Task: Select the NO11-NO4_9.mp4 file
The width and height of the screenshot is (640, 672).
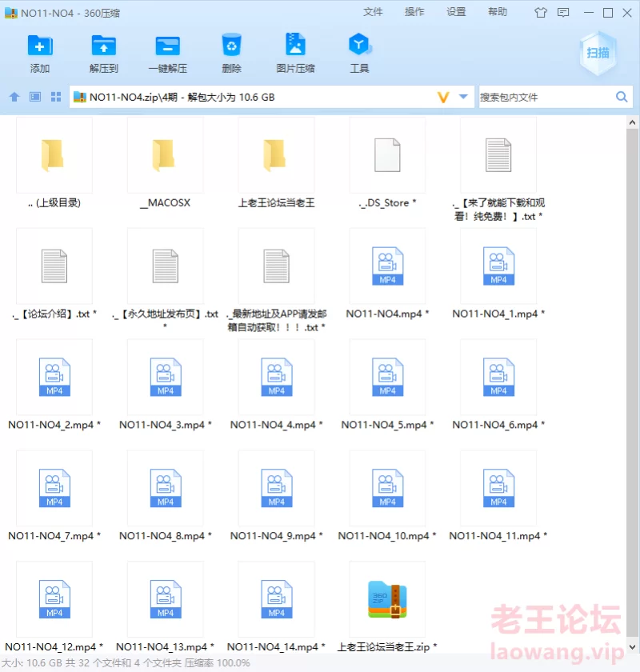Action: [277, 495]
